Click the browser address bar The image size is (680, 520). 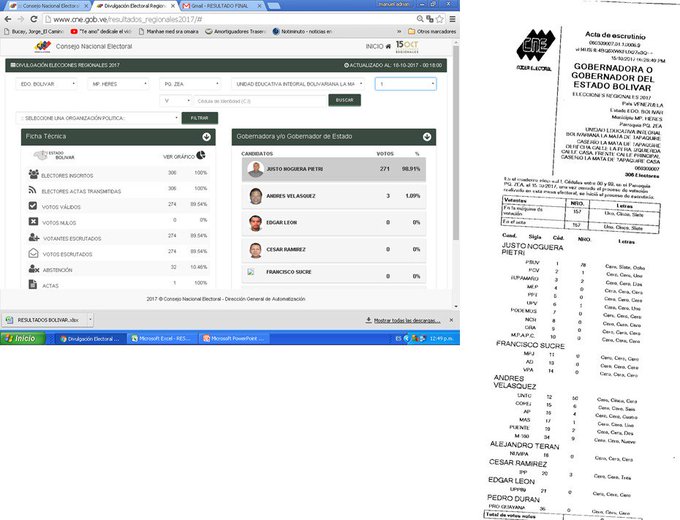(x=229, y=19)
